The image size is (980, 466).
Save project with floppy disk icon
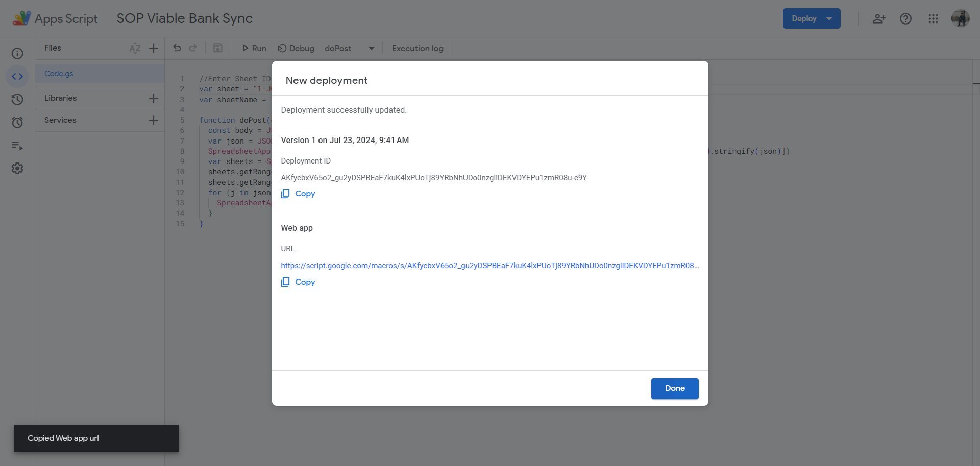coord(217,48)
